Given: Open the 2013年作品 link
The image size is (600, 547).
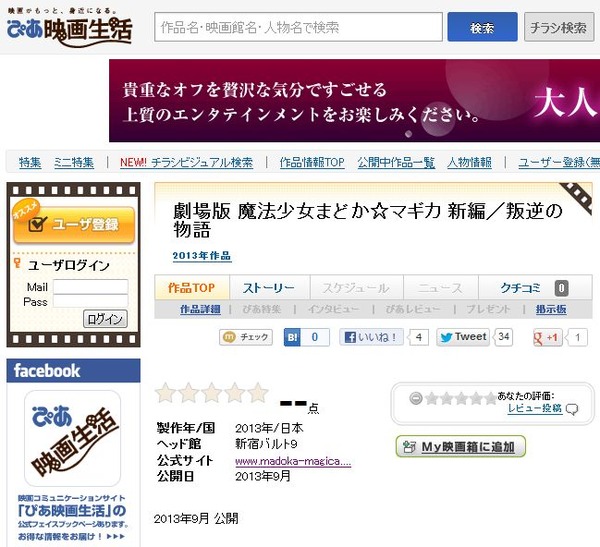Looking at the screenshot, I should click(202, 256).
